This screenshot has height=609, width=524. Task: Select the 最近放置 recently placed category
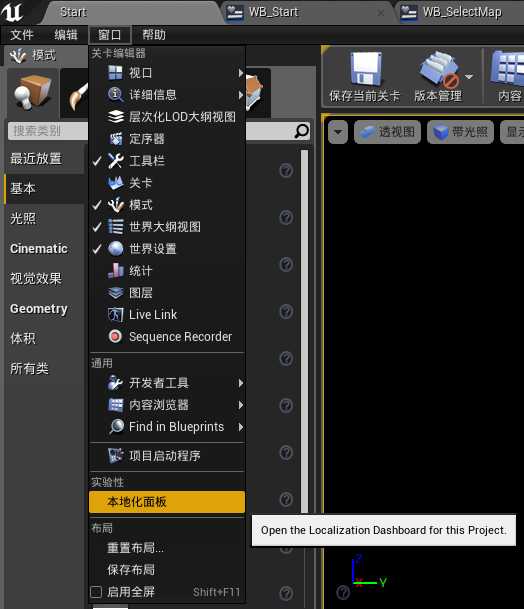click(x=44, y=159)
